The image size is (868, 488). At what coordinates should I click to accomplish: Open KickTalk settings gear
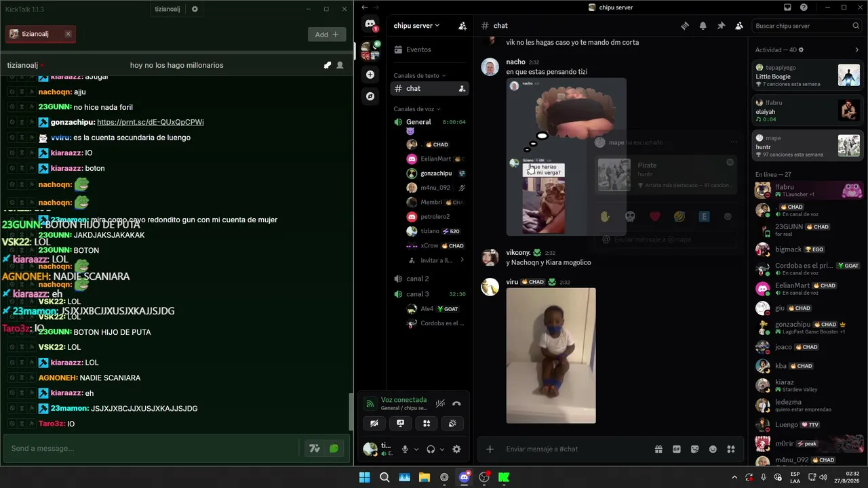point(195,9)
